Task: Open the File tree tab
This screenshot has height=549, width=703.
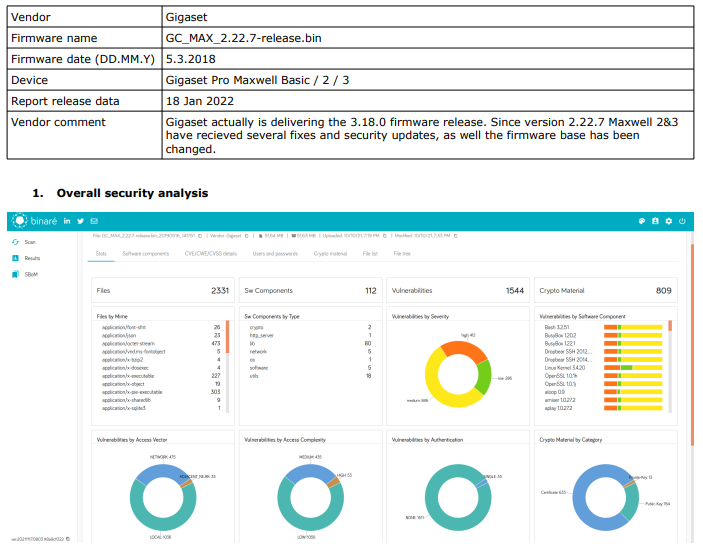Action: (x=402, y=254)
